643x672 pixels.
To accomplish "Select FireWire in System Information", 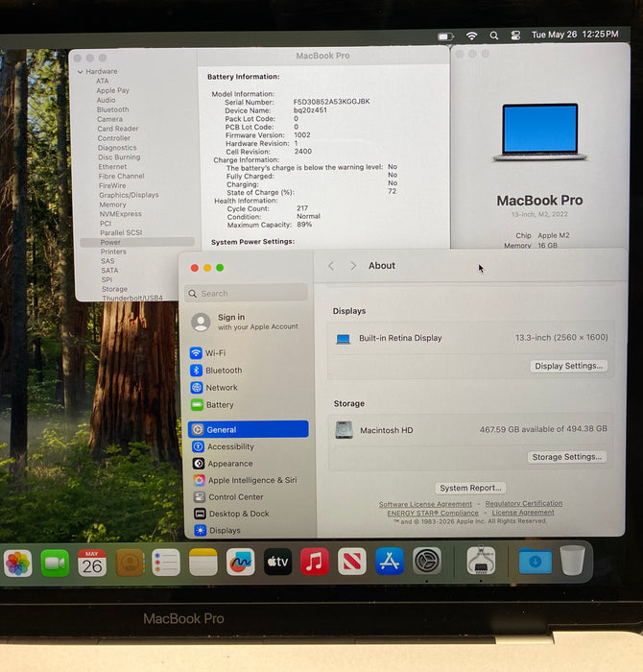I will (112, 185).
